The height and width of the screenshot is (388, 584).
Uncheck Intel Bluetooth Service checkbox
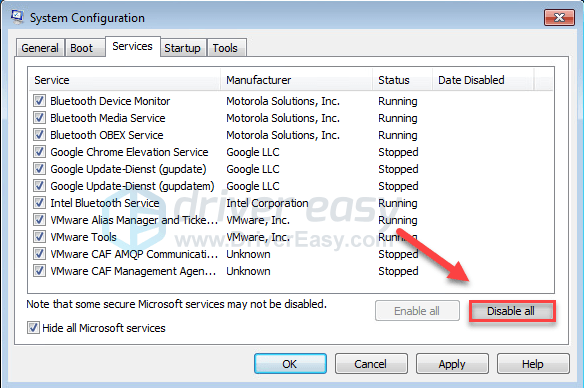point(39,203)
